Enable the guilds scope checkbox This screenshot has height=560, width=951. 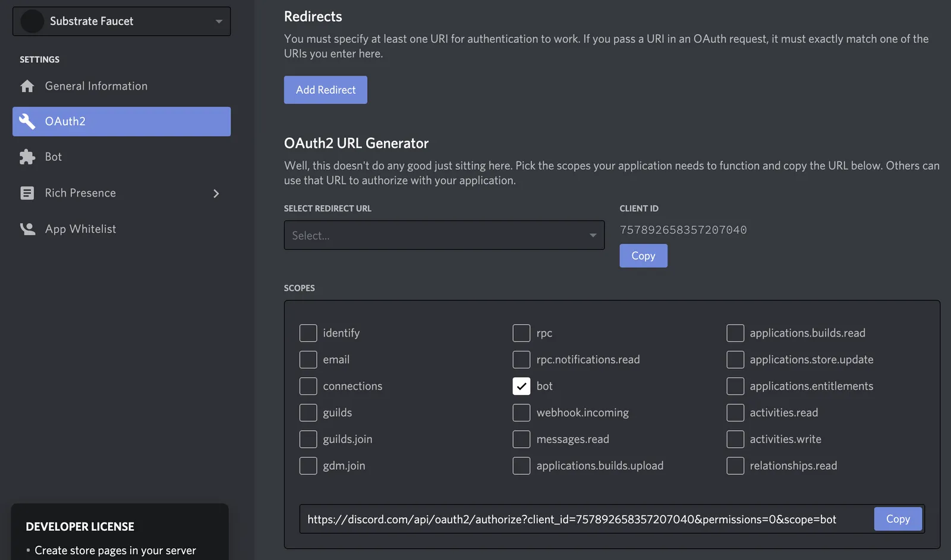(x=308, y=413)
